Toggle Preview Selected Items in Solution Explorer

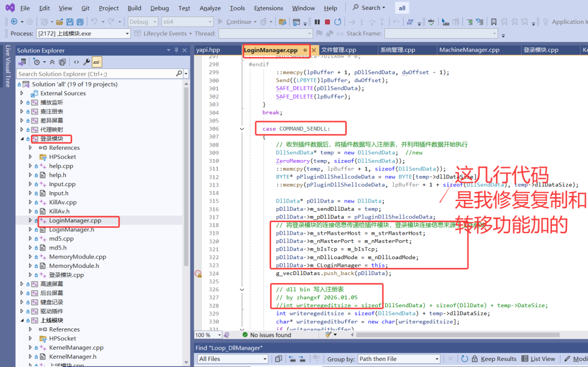point(97,62)
